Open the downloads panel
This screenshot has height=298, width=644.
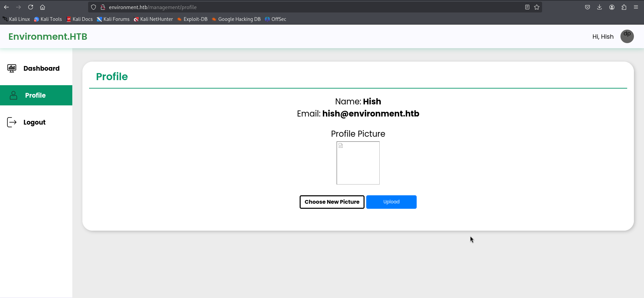pyautogui.click(x=599, y=7)
